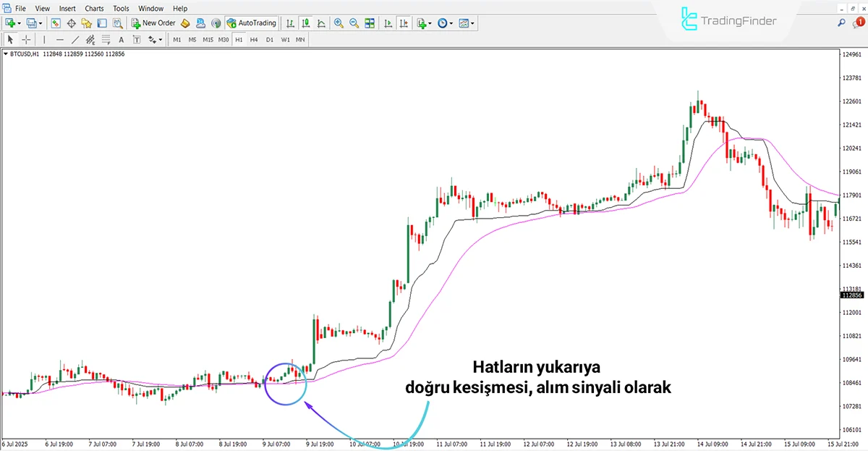Open the Charts menu
Viewport: 868px width, 451px height.
pos(94,8)
